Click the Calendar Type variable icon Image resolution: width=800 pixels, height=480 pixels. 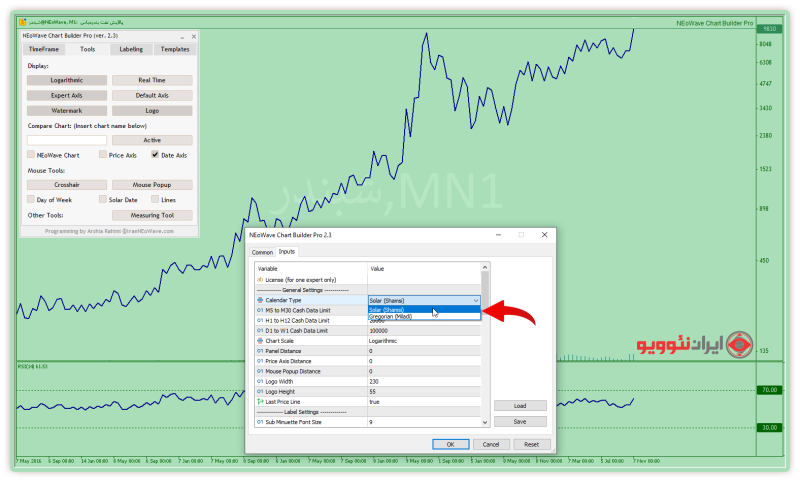tap(260, 300)
